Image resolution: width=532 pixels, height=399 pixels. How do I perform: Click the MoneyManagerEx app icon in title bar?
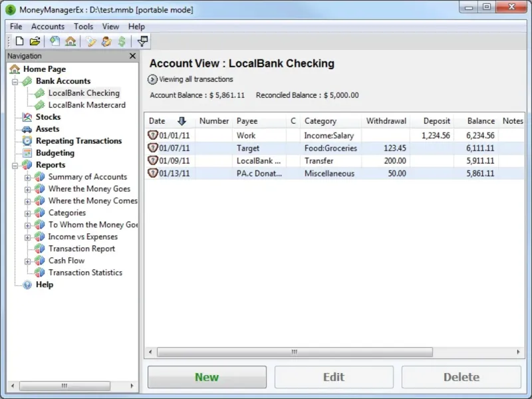(x=11, y=9)
